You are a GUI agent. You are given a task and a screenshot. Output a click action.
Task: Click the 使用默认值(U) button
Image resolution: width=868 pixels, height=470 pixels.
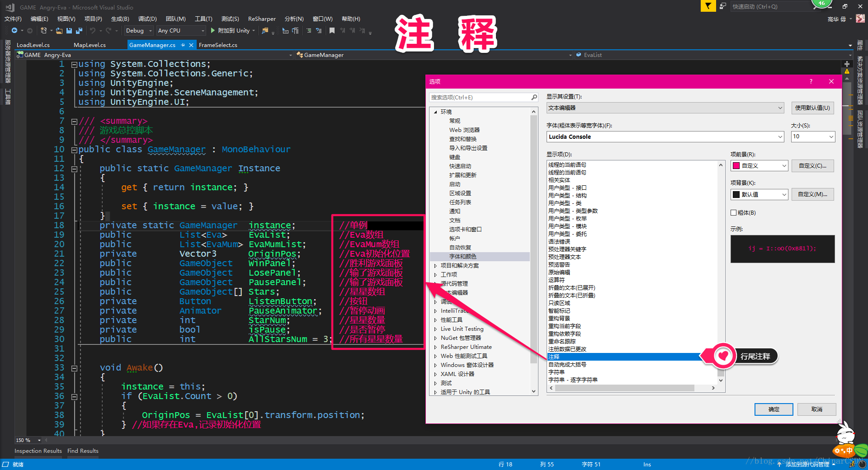pos(813,108)
